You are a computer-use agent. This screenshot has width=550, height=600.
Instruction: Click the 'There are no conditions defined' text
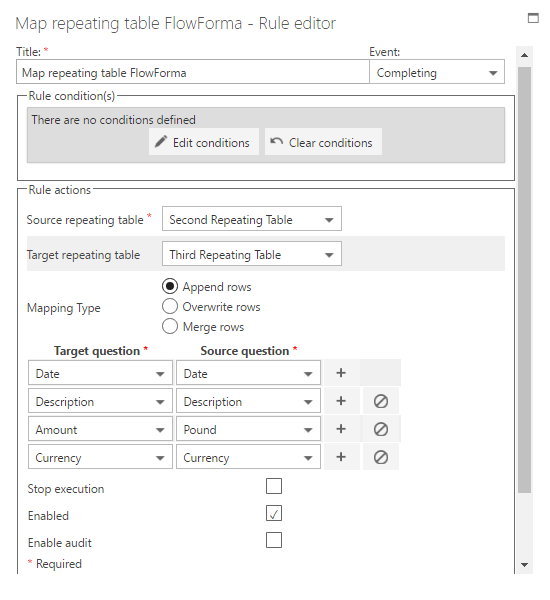point(113,120)
